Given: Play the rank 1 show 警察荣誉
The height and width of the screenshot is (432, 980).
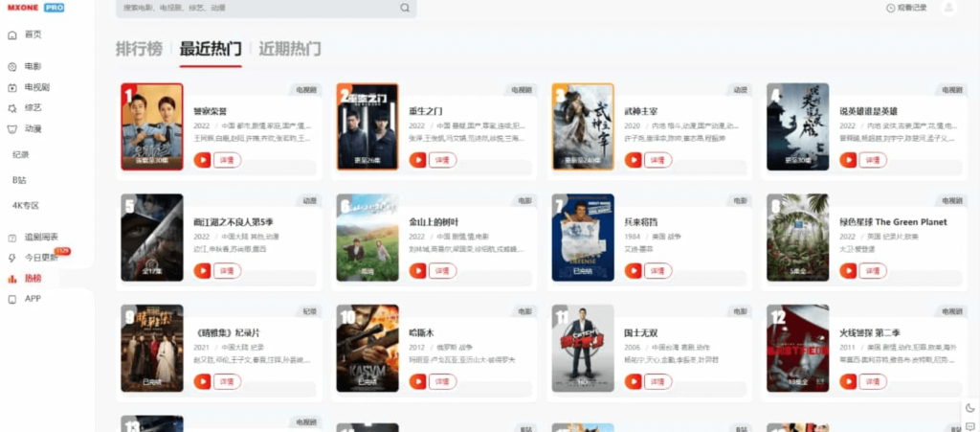Looking at the screenshot, I should (202, 160).
